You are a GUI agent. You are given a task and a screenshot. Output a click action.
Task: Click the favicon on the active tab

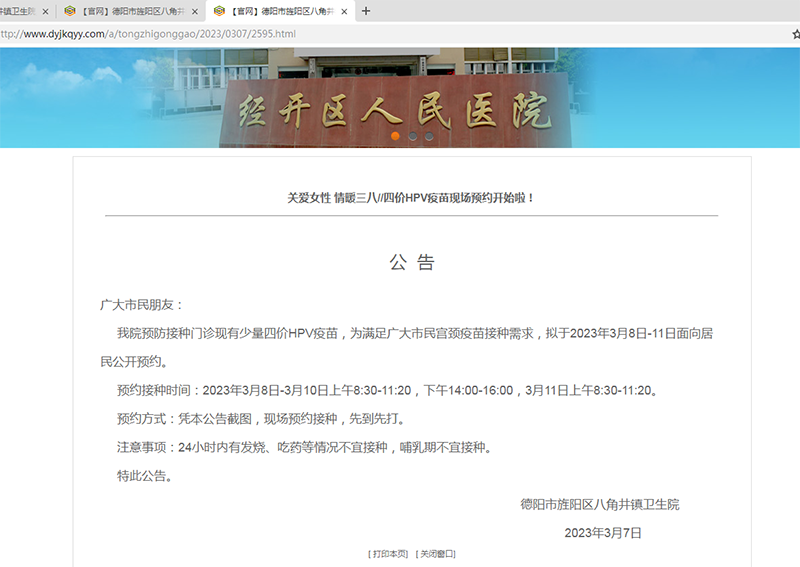coord(219,12)
